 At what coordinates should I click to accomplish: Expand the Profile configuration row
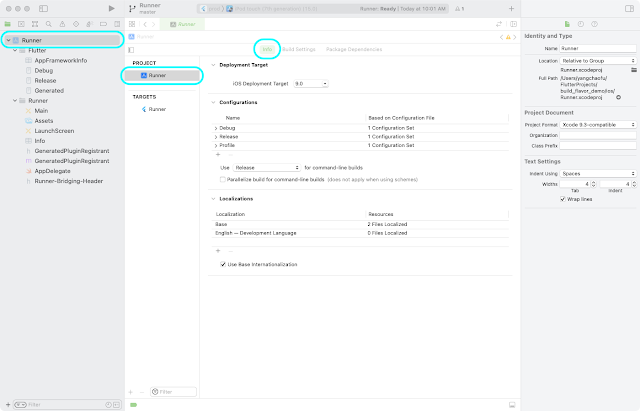tap(216, 145)
